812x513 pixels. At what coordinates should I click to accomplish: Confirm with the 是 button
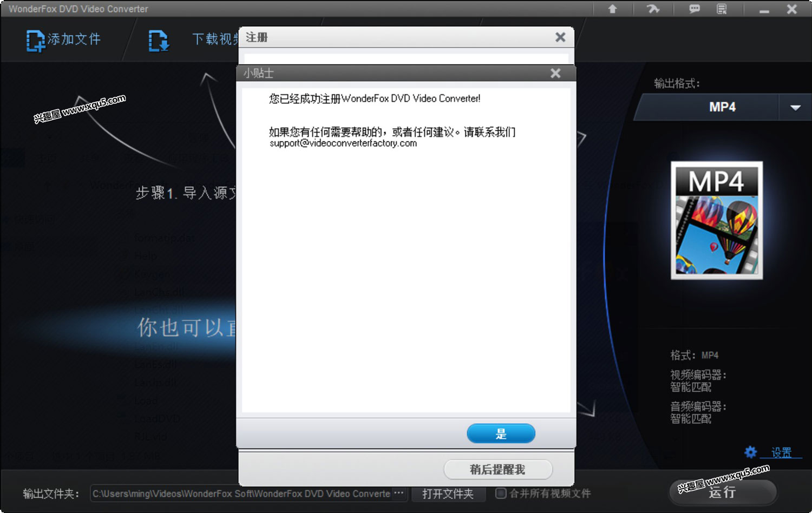[501, 433]
